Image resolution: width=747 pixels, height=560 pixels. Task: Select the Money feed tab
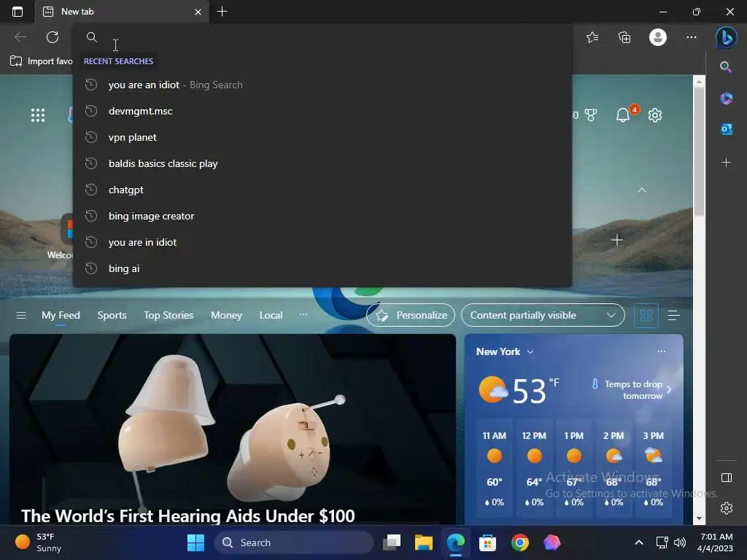coord(226,315)
